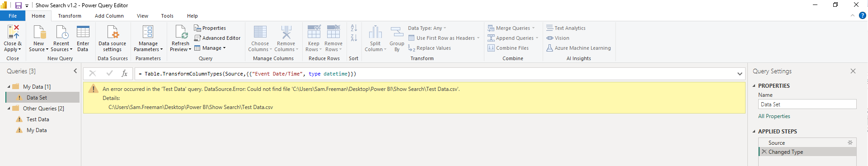Screen dimensions: 868x166
Task: Select the Source applied step
Action: pos(807,142)
